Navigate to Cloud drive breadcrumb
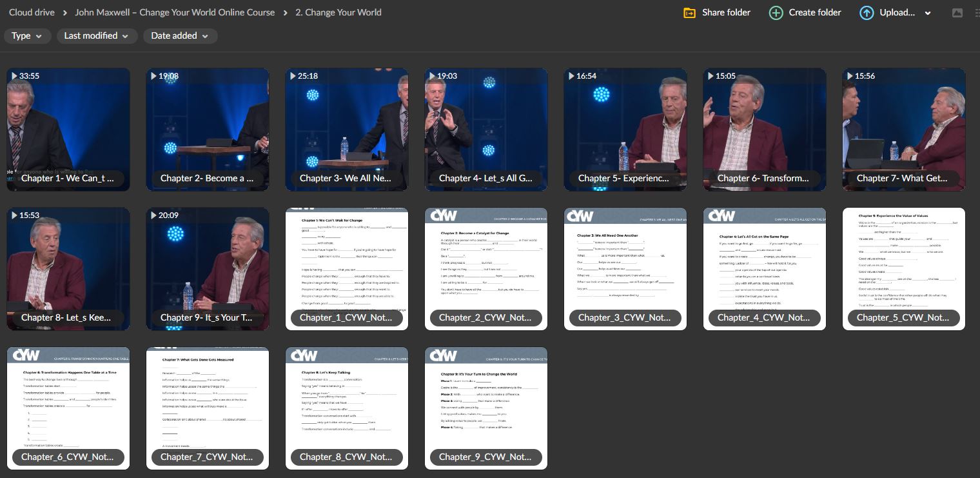The width and height of the screenshot is (980, 478). (31, 12)
